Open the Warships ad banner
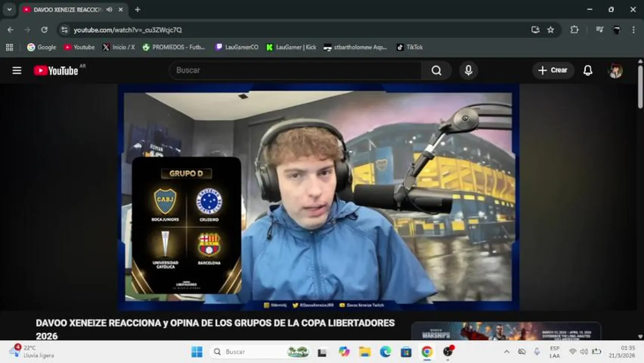This screenshot has height=363, width=644. [506, 331]
